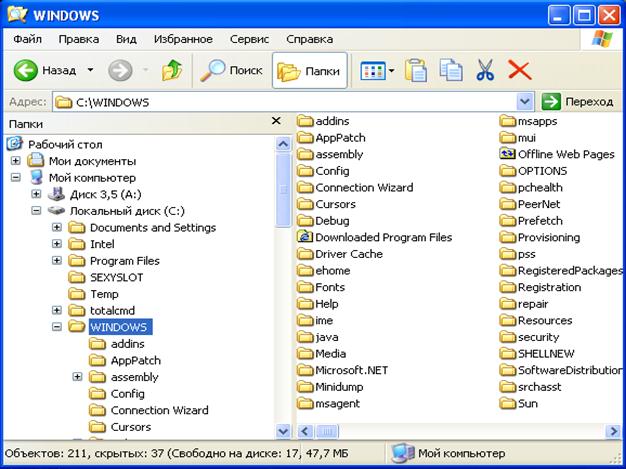This screenshot has width=626, height=469.
Task: Expand Program Files tree node
Action: [x=57, y=260]
